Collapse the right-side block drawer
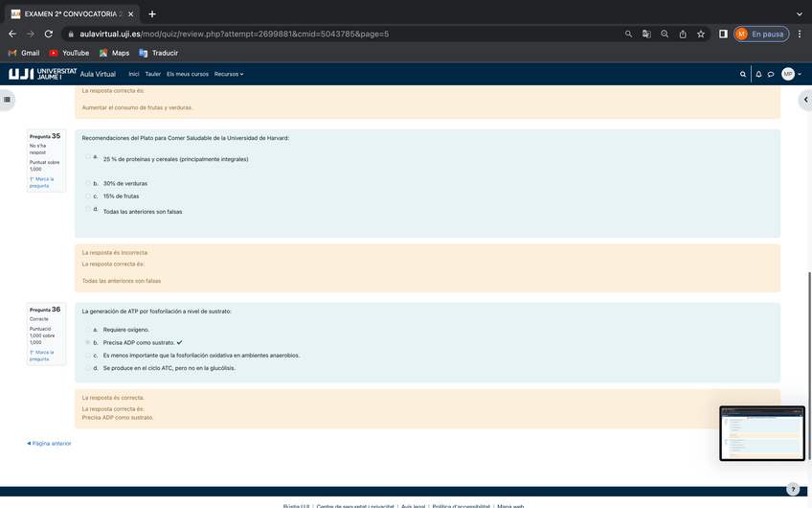Image resolution: width=812 pixels, height=508 pixels. click(x=805, y=99)
